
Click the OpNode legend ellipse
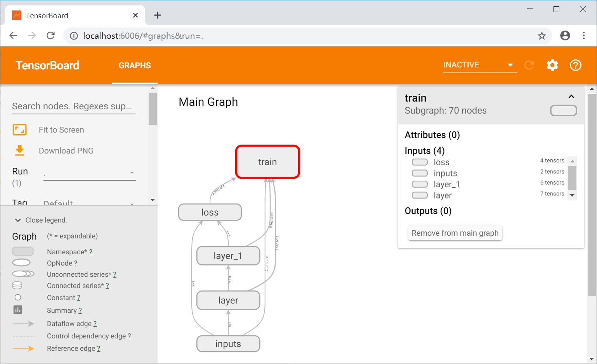(21, 262)
